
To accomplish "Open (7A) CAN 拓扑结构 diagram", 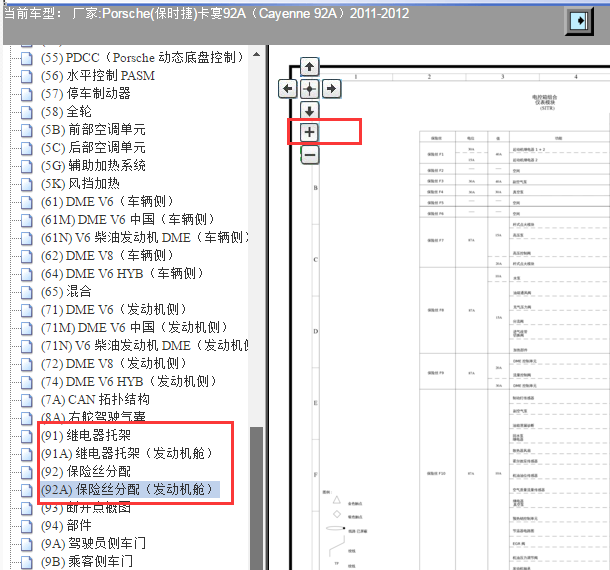I will pyautogui.click(x=95, y=400).
